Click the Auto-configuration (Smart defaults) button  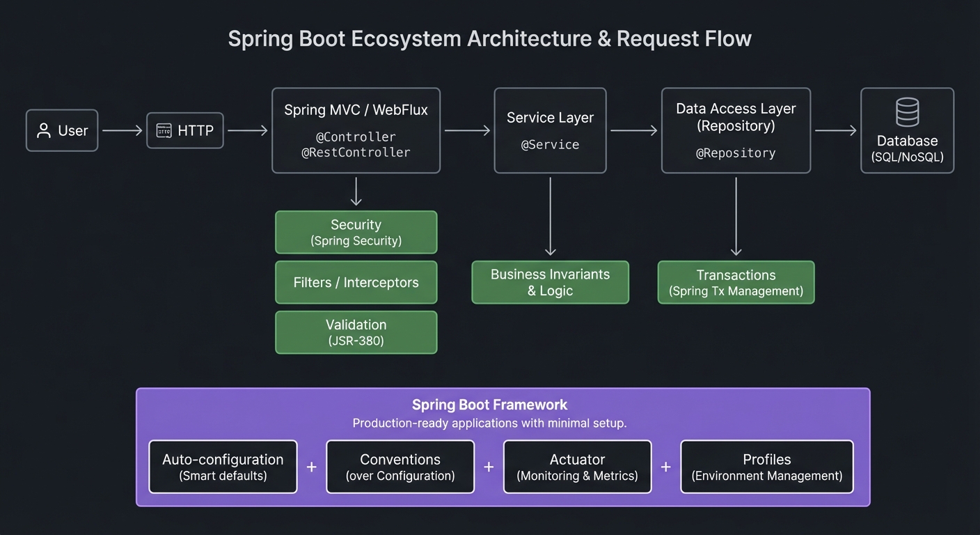coord(223,467)
